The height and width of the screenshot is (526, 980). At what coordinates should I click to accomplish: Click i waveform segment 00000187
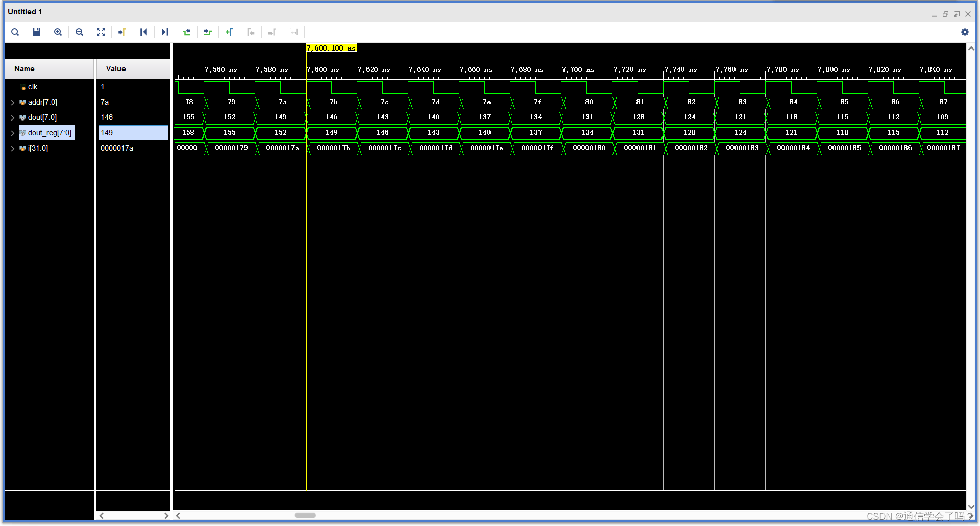coord(943,148)
